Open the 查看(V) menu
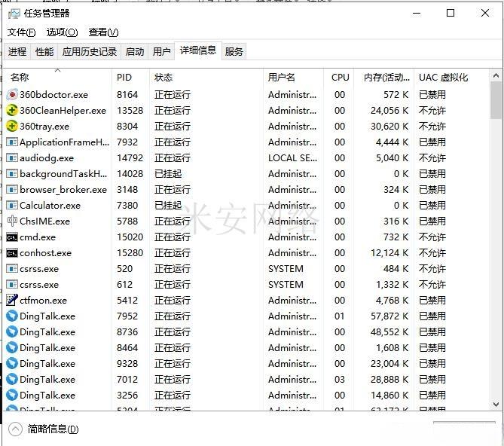The width and height of the screenshot is (504, 446). 103,32
